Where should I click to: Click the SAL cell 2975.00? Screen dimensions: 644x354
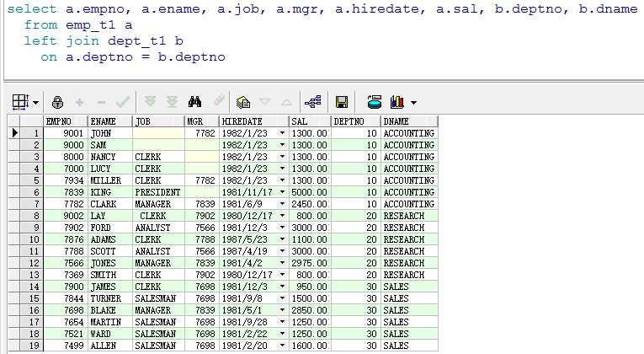pos(310,263)
